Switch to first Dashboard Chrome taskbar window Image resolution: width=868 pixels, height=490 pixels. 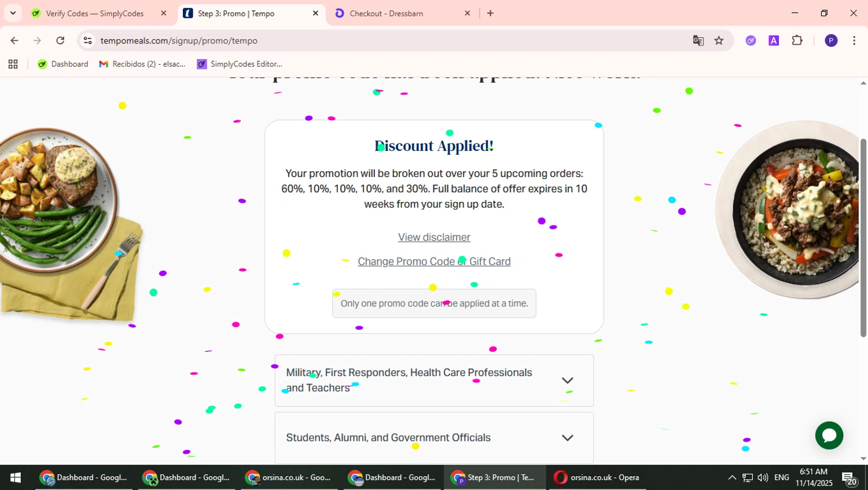[83, 478]
